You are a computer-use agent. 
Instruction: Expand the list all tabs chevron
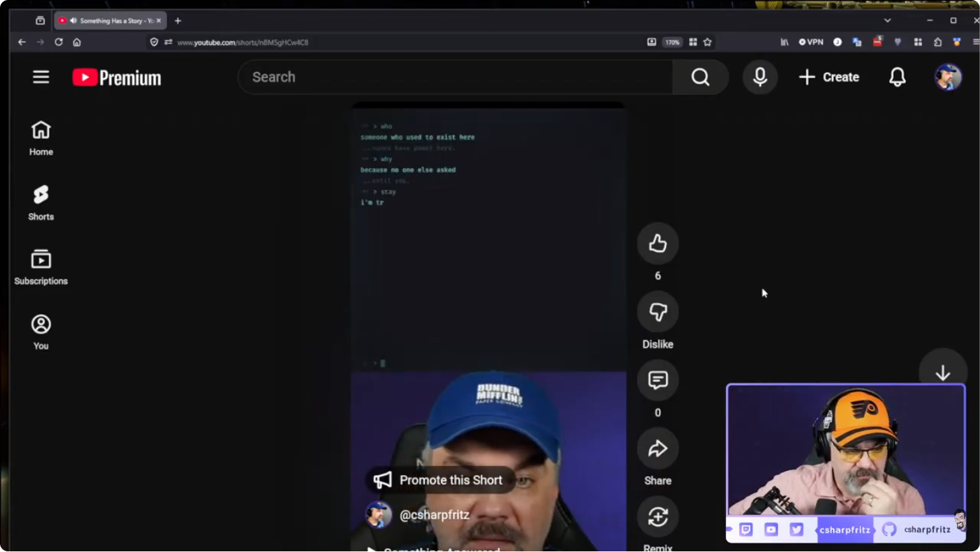887,21
